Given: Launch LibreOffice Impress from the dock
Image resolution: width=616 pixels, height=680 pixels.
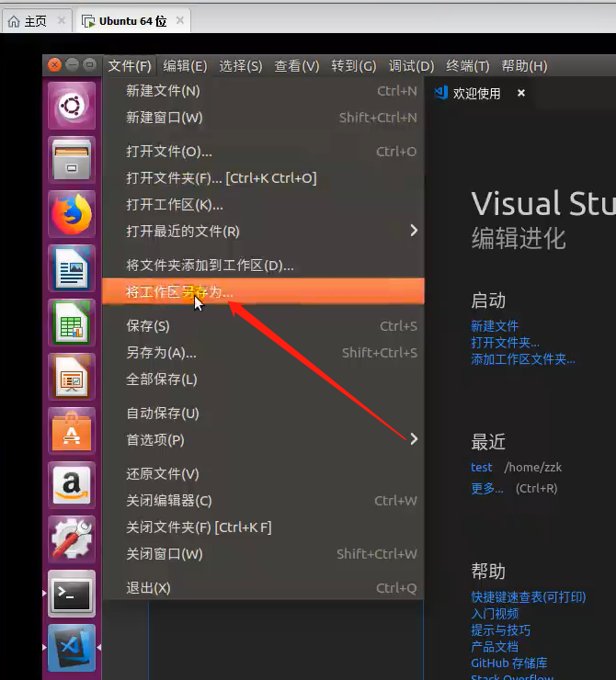Looking at the screenshot, I should pos(72,377).
